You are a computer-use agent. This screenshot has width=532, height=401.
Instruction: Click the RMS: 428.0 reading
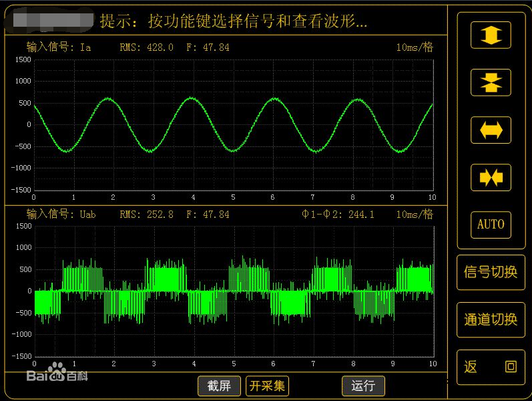[146, 47]
